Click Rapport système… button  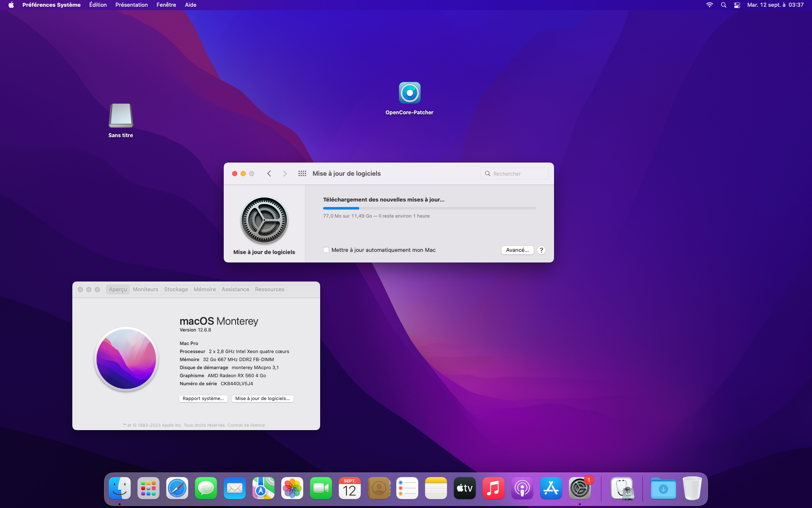pos(203,399)
